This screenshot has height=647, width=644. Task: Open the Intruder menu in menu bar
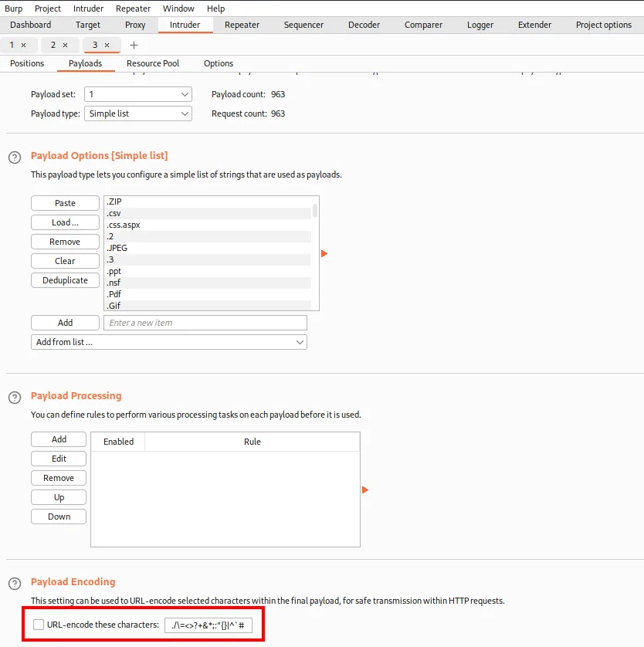tap(88, 8)
